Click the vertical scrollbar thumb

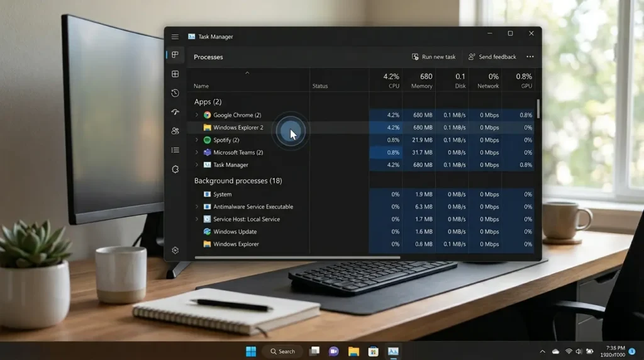click(538, 108)
